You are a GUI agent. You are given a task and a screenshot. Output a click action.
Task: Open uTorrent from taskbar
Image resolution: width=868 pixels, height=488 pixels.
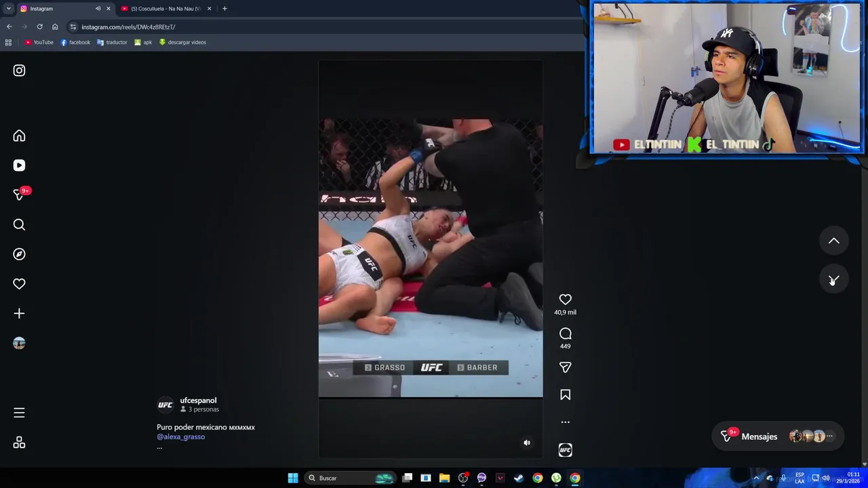(556, 478)
